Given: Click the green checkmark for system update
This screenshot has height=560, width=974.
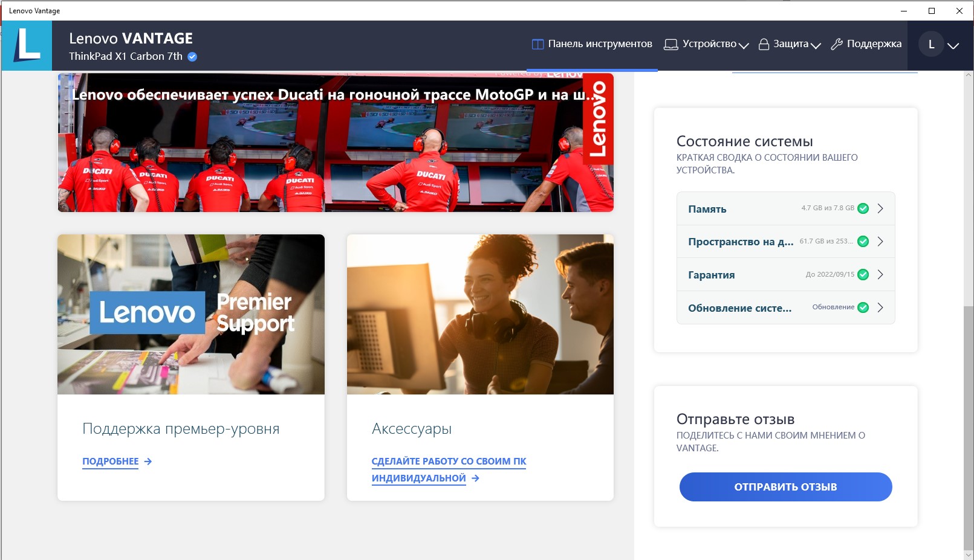Looking at the screenshot, I should 863,307.
